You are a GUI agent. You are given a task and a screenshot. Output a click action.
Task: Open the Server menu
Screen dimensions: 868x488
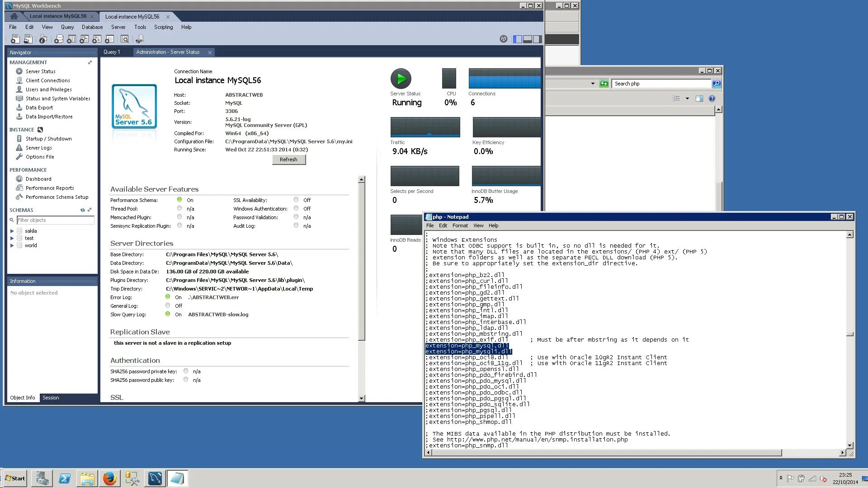[118, 27]
